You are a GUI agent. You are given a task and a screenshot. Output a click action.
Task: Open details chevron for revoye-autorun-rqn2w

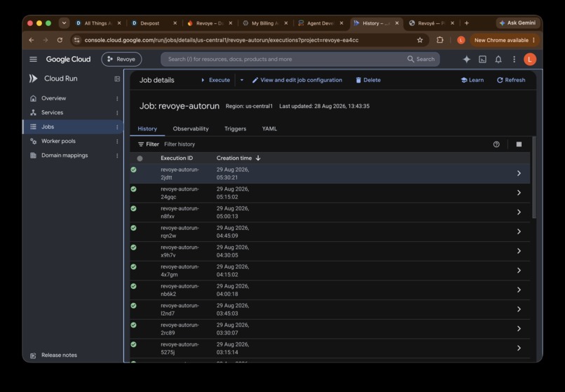pyautogui.click(x=519, y=232)
